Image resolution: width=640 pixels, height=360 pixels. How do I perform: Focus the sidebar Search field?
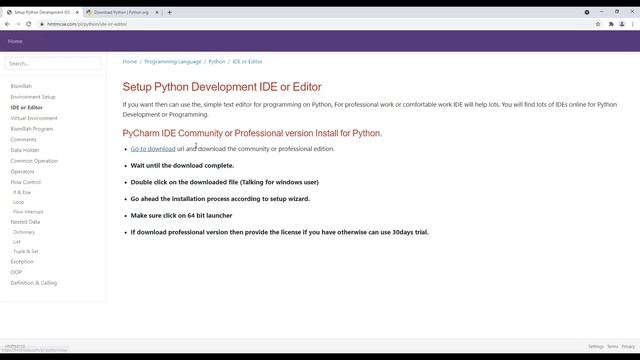(53, 64)
